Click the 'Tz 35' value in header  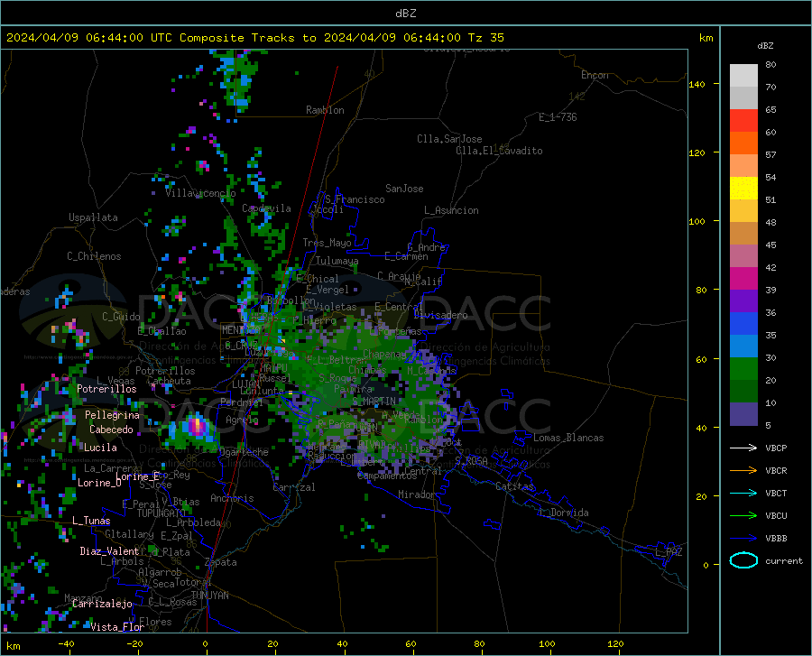486,38
